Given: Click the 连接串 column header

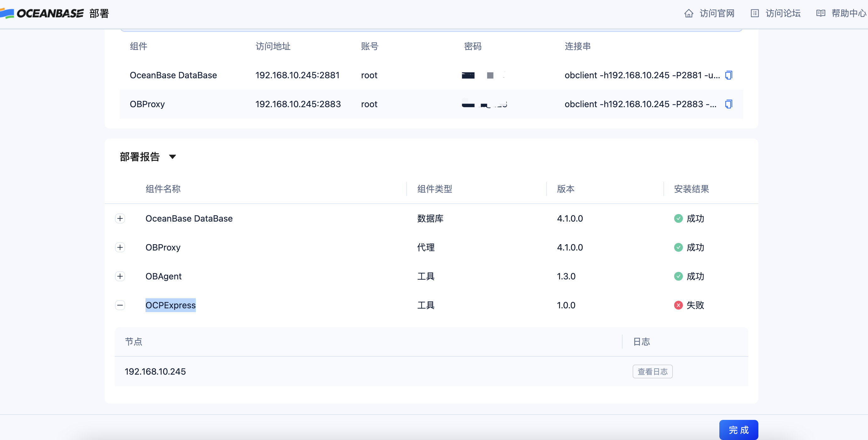Looking at the screenshot, I should tap(578, 46).
